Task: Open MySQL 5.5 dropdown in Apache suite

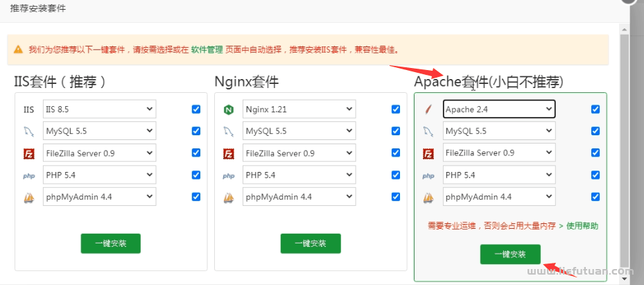Action: [499, 131]
